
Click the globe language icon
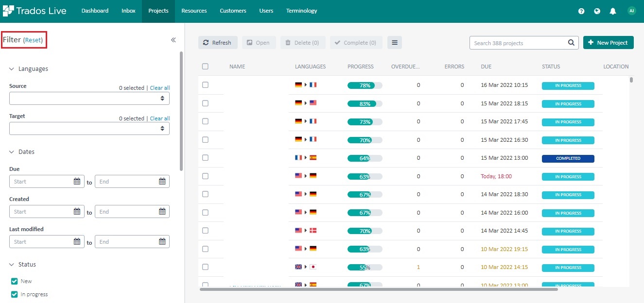[597, 10]
